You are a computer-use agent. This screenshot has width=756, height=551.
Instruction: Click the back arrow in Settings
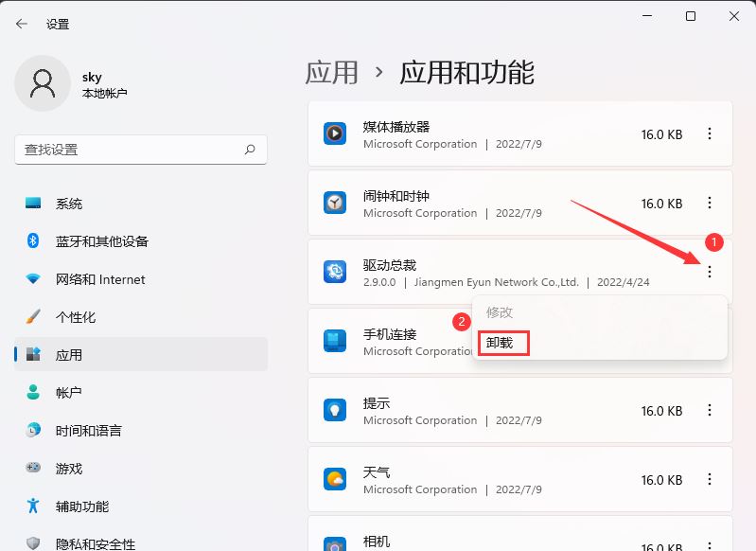[22, 24]
